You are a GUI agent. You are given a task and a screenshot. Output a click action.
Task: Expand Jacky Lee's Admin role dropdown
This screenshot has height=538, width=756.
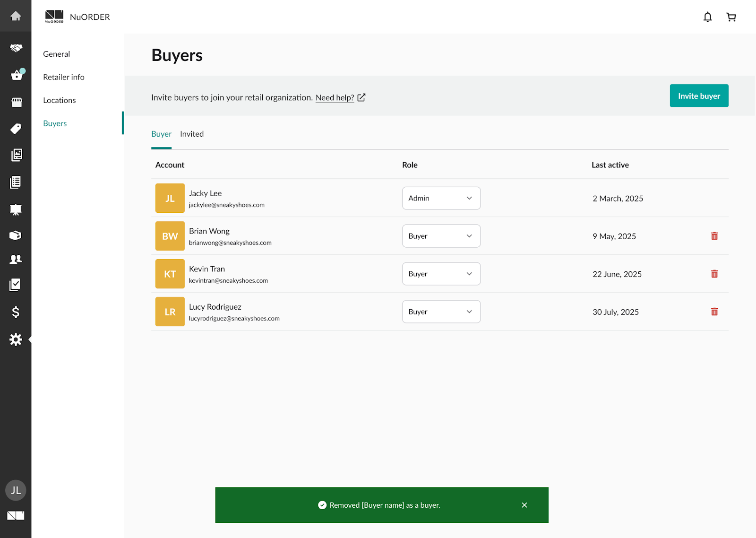pyautogui.click(x=441, y=198)
